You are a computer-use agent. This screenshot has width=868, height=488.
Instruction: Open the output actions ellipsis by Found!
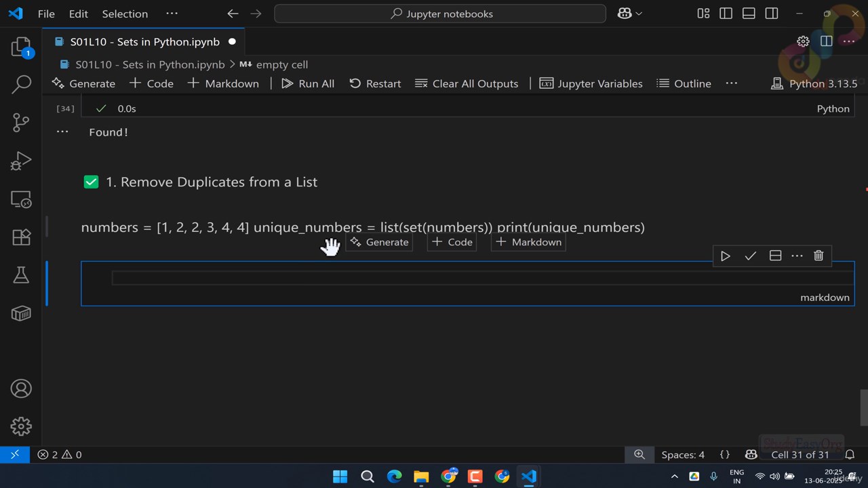[62, 131]
